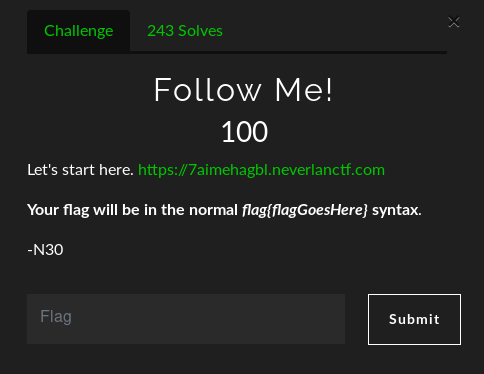The height and width of the screenshot is (374, 484).
Task: Click the 100 point value
Action: tap(244, 132)
